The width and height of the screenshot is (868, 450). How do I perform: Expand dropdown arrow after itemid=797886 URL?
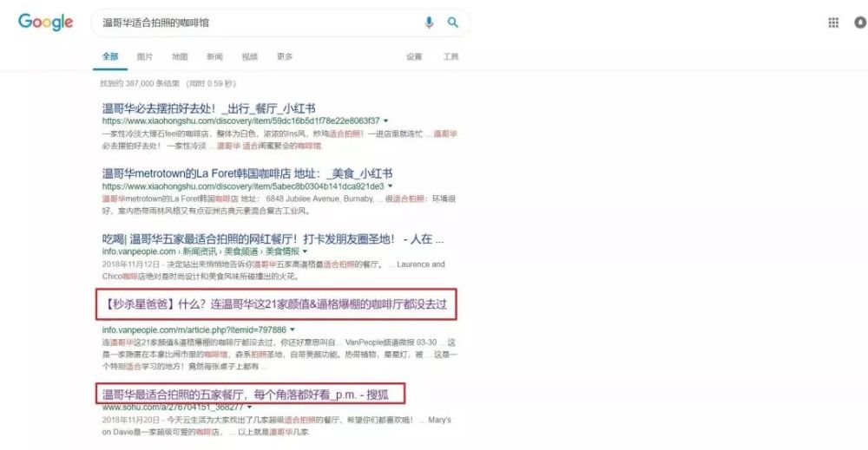tap(293, 329)
